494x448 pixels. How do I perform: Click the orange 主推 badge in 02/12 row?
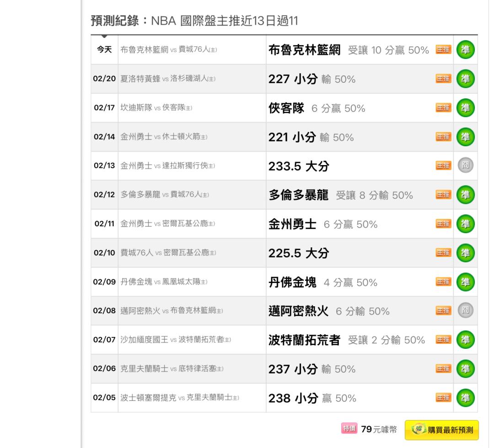pos(444,195)
